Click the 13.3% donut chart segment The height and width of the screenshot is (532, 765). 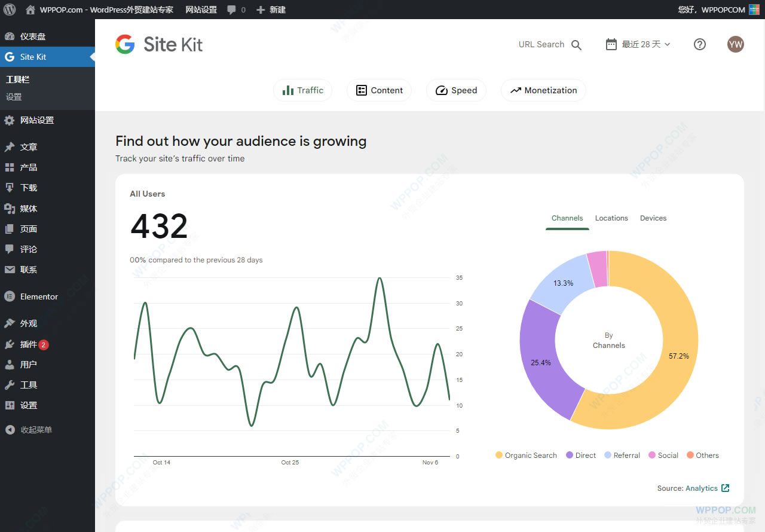[x=563, y=283]
